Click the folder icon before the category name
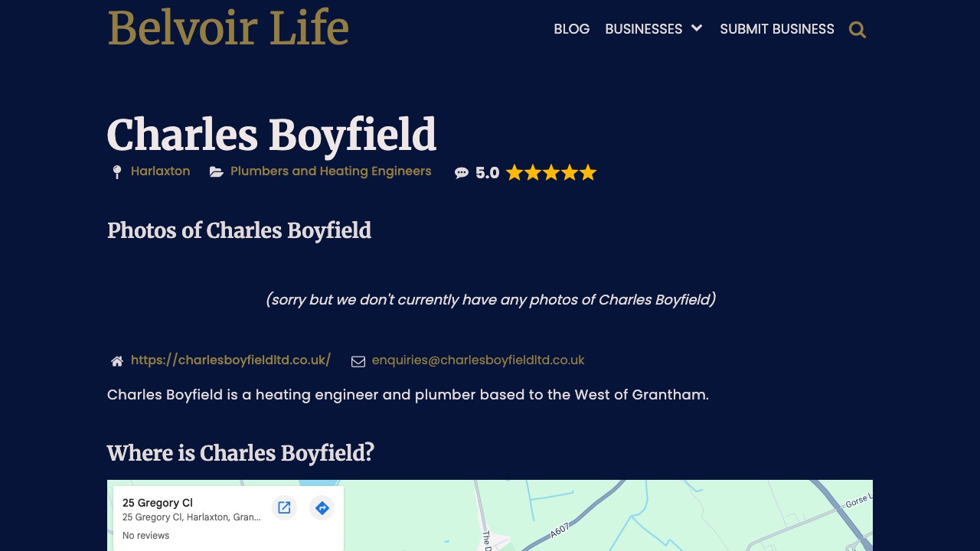Viewport: 980px width, 551px height. 217,171
